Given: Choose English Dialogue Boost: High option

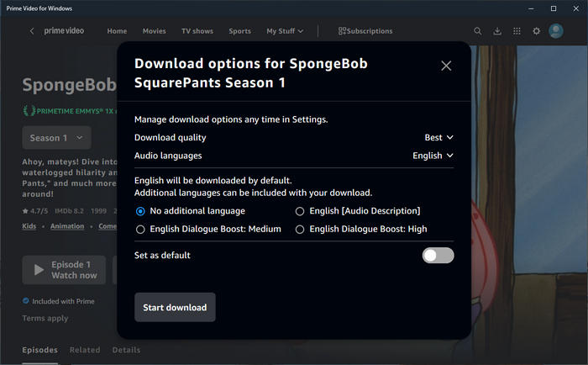Looking at the screenshot, I should coord(300,229).
